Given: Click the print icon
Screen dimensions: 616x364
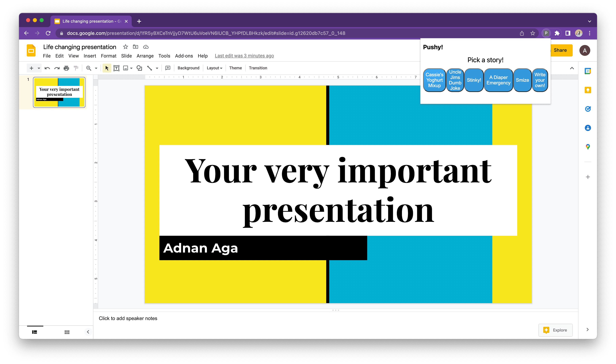Looking at the screenshot, I should pyautogui.click(x=66, y=68).
